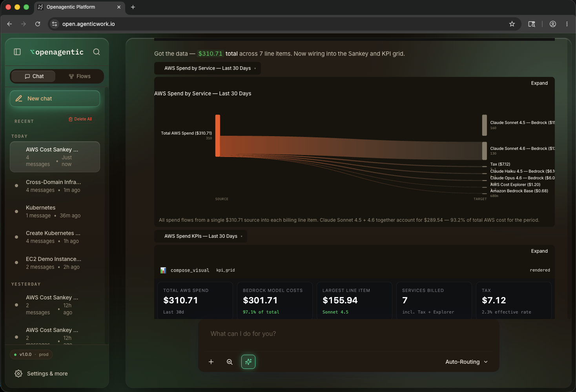
Task: Open a new browser tab
Action: pos(133,7)
